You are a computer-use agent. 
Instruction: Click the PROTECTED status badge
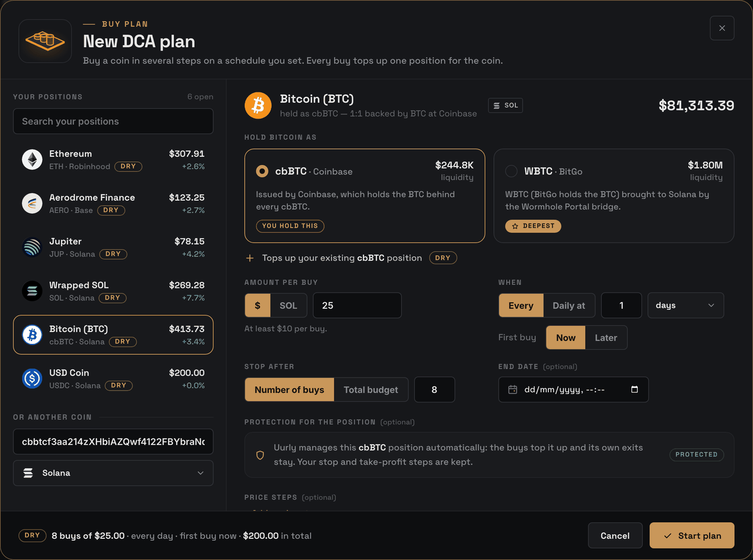point(697,455)
